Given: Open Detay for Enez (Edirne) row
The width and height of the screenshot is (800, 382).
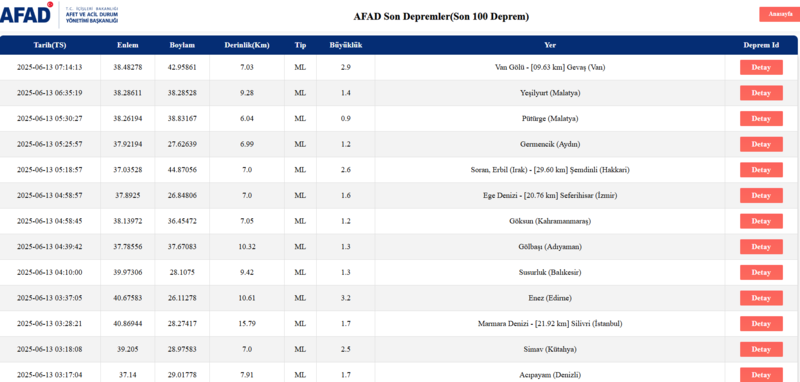Looking at the screenshot, I should [761, 298].
